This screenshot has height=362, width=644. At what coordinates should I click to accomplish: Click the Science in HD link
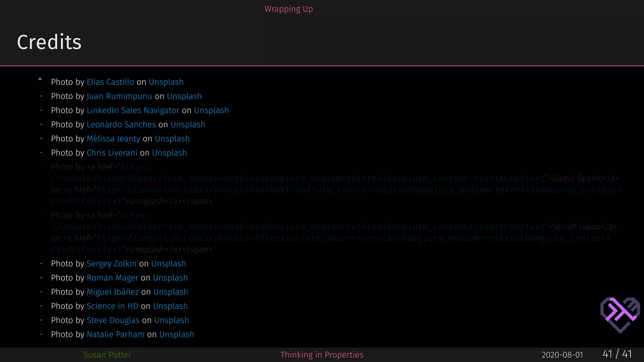112,306
